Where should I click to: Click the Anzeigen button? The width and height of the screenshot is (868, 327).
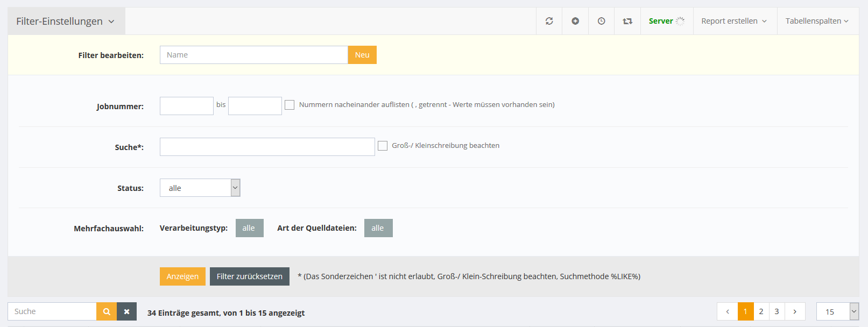point(182,276)
